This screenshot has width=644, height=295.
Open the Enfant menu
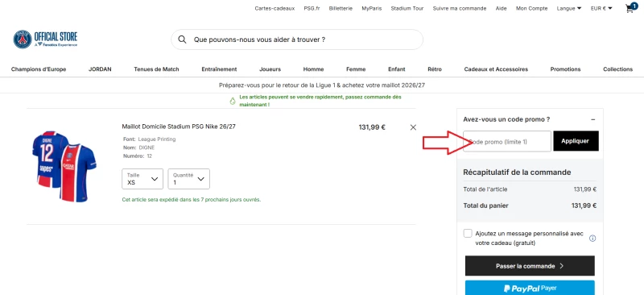point(397,69)
